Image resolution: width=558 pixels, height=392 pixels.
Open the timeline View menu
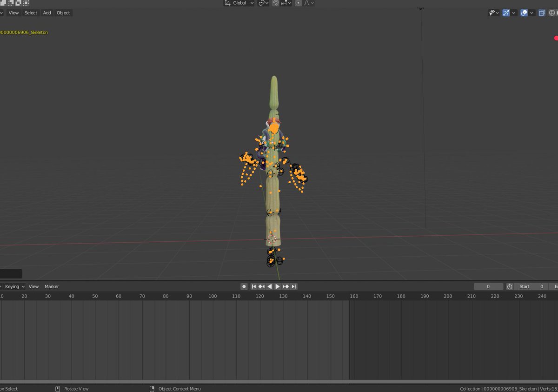tap(33, 286)
